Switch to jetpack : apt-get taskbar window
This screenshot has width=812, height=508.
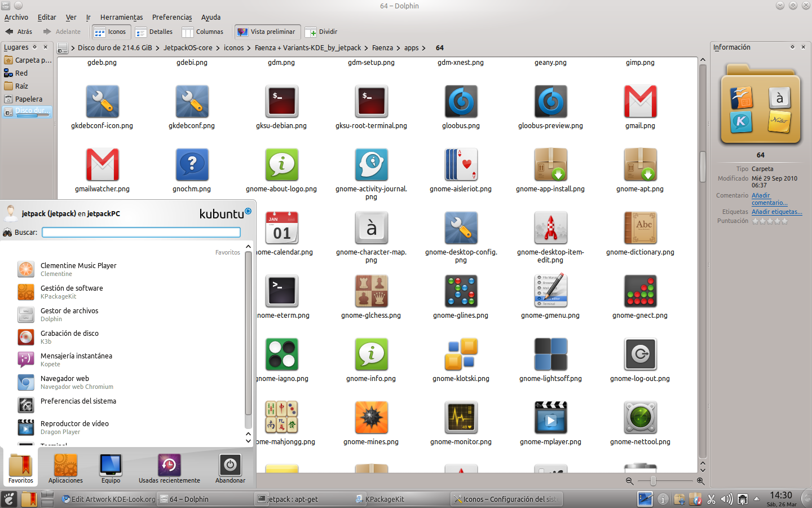[303, 499]
